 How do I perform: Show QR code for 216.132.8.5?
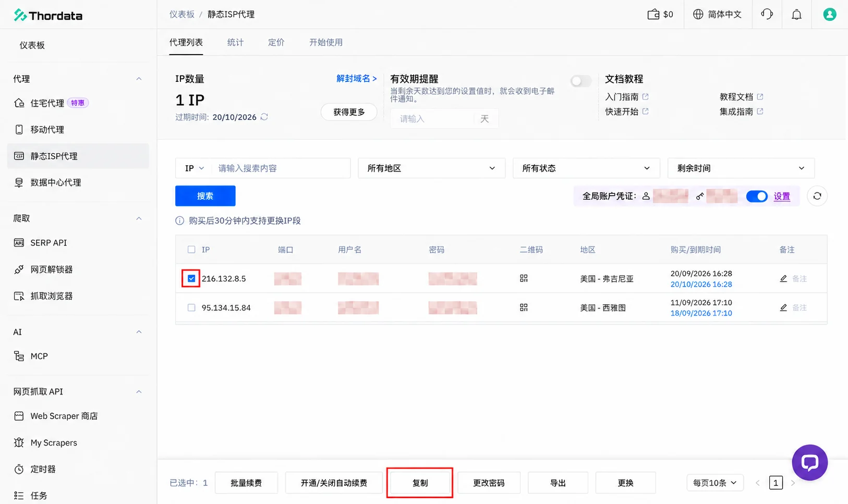coord(524,278)
